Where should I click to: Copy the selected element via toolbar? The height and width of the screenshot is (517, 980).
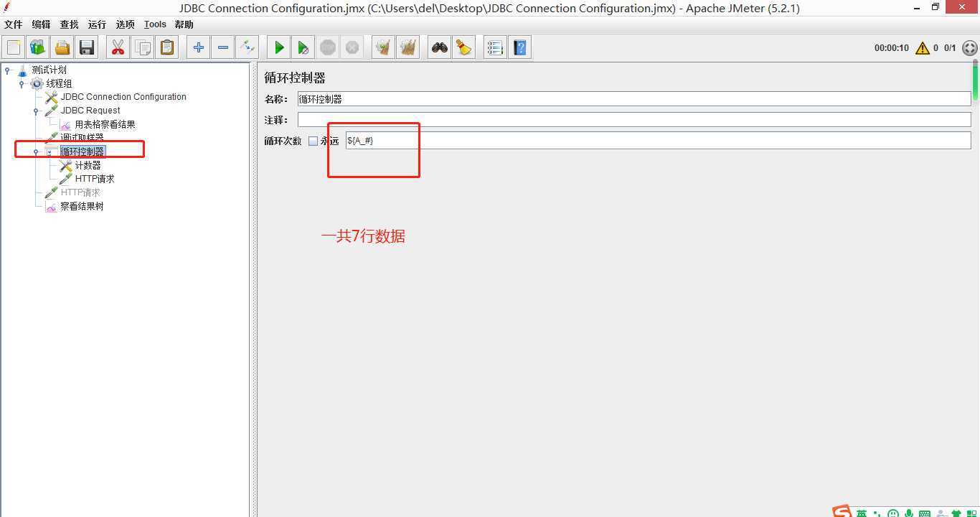click(143, 48)
